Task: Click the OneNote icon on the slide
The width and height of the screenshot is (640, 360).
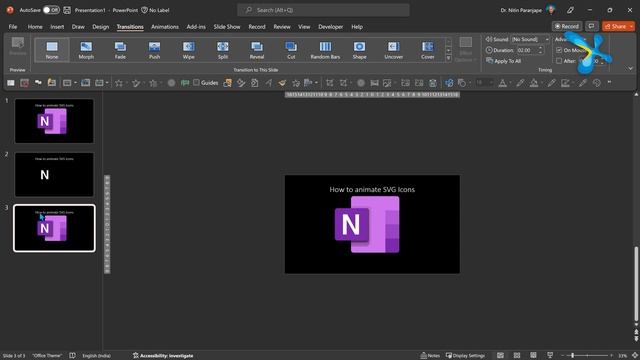Action: click(x=367, y=224)
